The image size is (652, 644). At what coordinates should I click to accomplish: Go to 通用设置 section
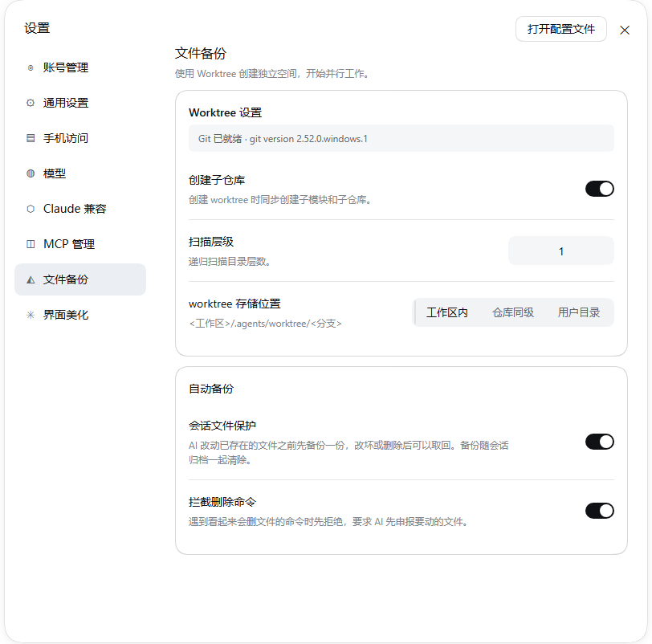[79, 103]
